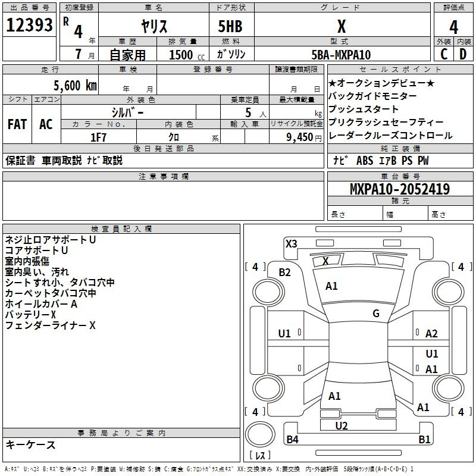Image resolution: width=476 pixels, height=476 pixels.
Task: Click lot number 12393
Action: pyautogui.click(x=30, y=26)
